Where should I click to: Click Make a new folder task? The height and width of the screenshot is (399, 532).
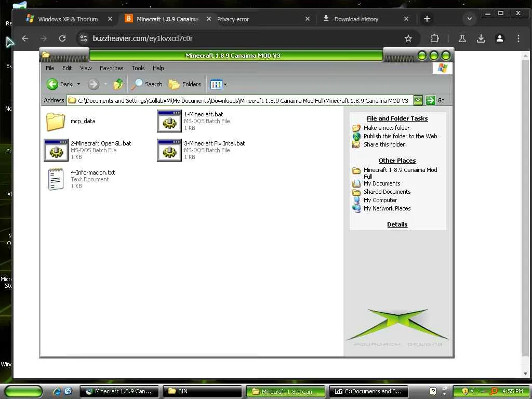click(387, 128)
